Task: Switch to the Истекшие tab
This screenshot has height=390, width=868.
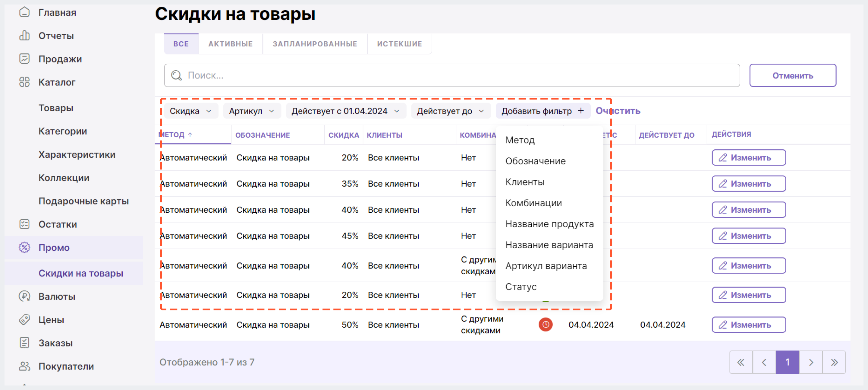Action: (399, 44)
